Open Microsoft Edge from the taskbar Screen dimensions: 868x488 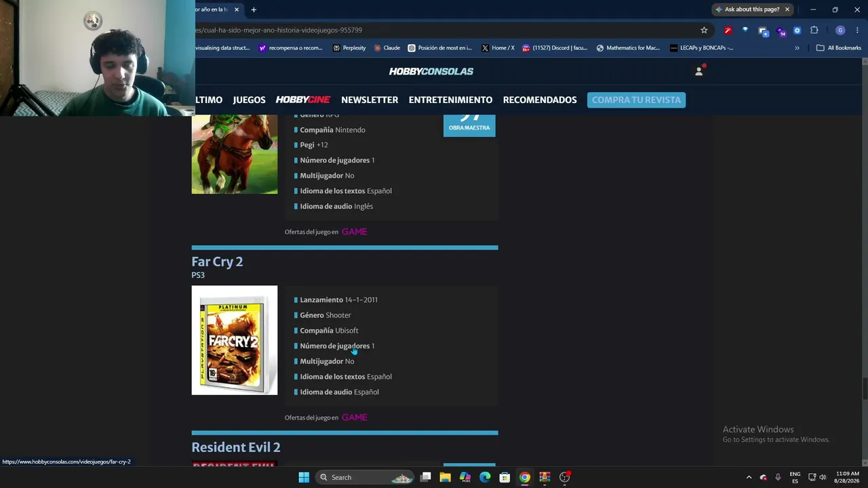coord(485,477)
